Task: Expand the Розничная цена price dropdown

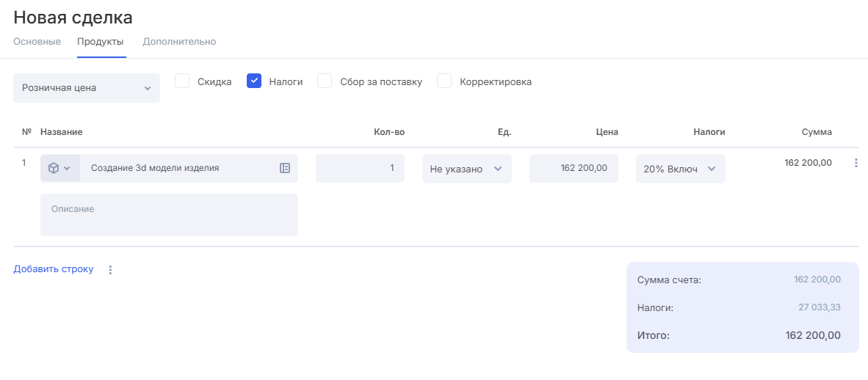Action: (87, 88)
